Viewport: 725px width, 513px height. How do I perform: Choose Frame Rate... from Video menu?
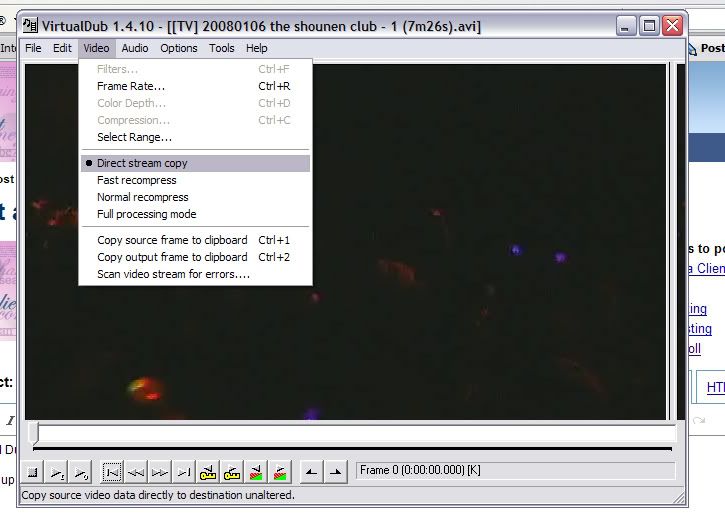click(196, 86)
